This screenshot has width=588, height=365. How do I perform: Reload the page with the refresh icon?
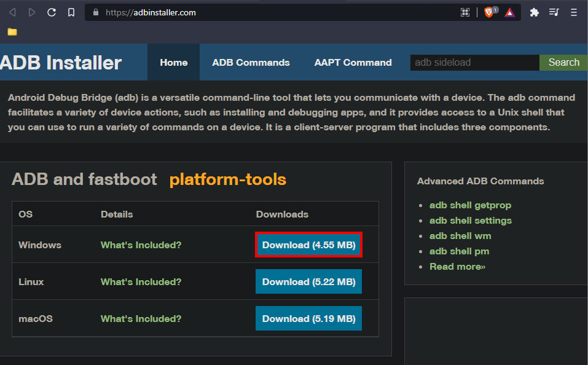[52, 12]
